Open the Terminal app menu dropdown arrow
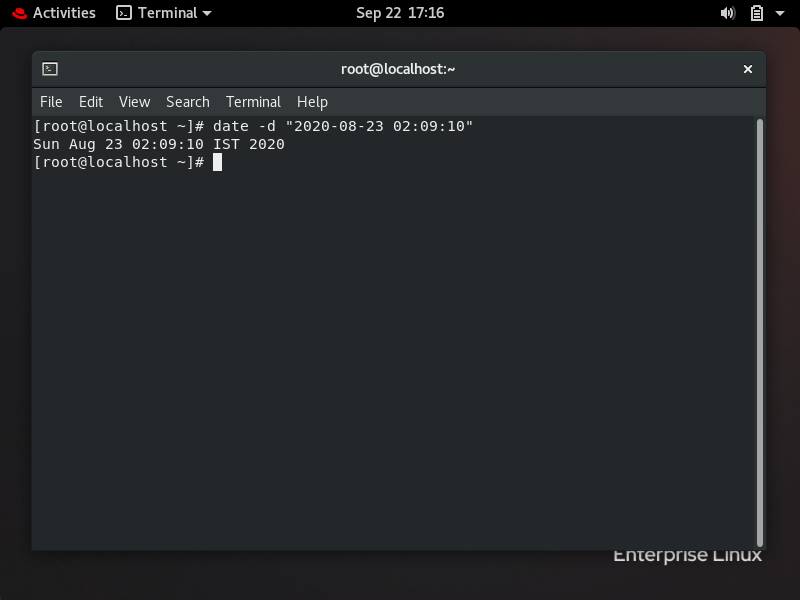This screenshot has width=800, height=600. (206, 13)
